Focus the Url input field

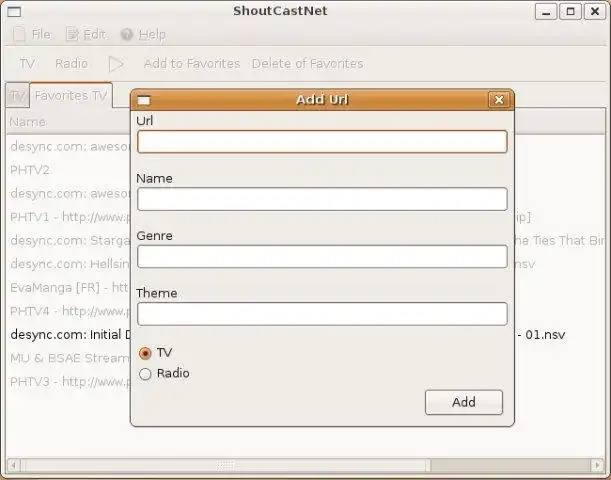[x=322, y=141]
